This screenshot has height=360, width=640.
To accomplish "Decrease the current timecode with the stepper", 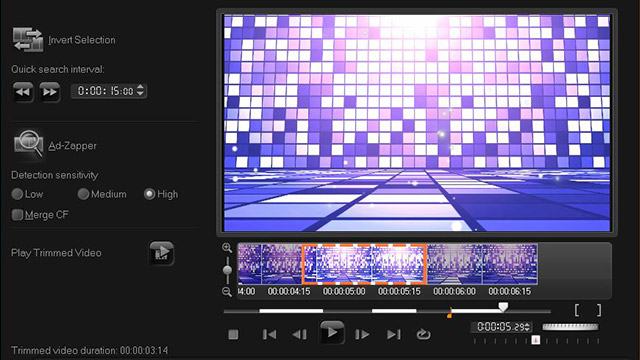I will tap(527, 329).
